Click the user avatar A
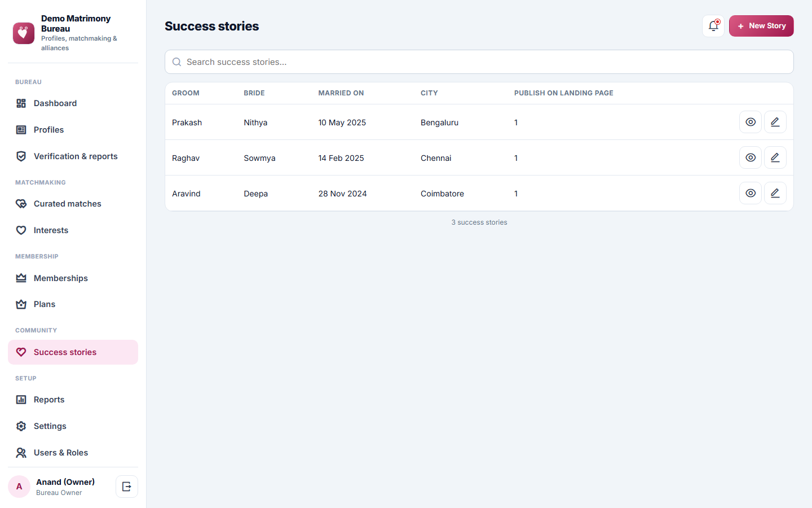This screenshot has width=812, height=508. coord(19,487)
